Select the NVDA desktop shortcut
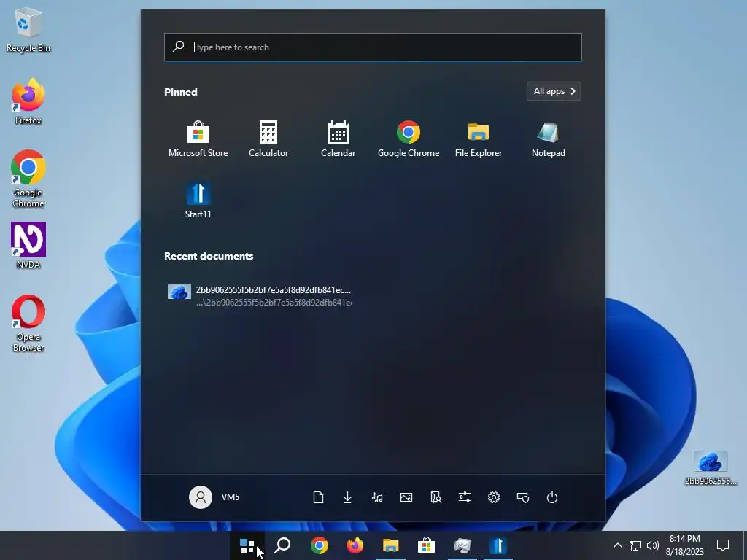Image resolution: width=747 pixels, height=560 pixels. 28,246
